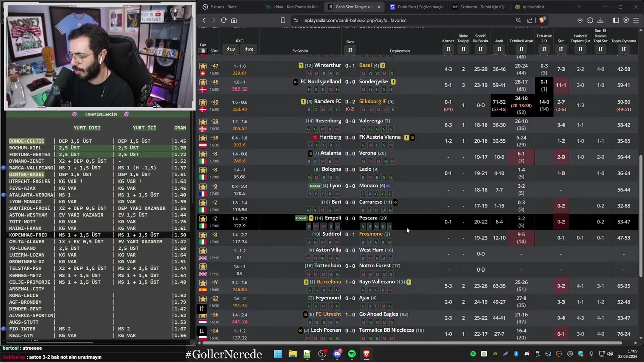This screenshot has height=362, width=644.
Task: Open browser downloads icon
Action: tap(600, 20)
